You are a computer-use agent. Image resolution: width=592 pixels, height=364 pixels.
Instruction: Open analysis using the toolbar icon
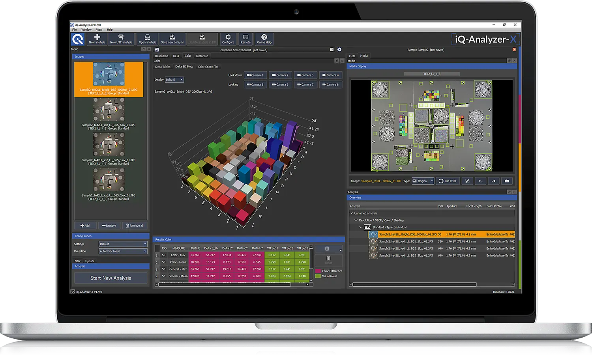point(147,39)
